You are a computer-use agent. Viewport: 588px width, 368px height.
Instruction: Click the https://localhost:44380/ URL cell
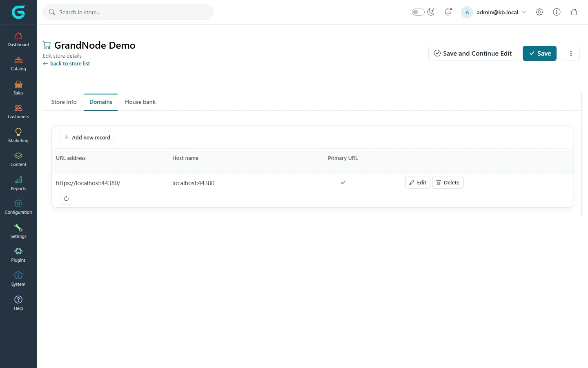point(88,183)
